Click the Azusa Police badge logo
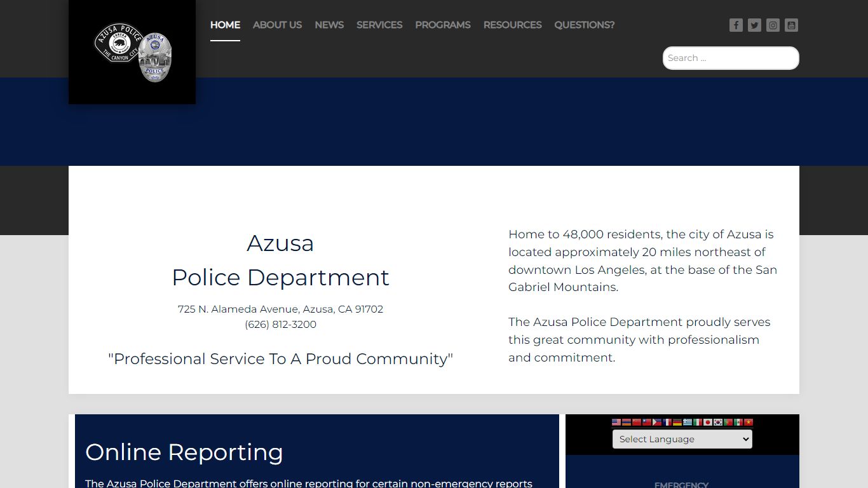This screenshot has height=488, width=868. click(x=133, y=53)
